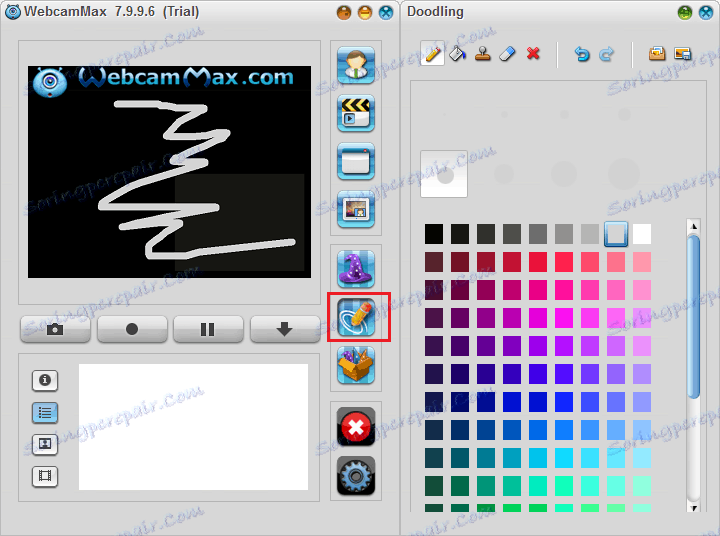Start recording with the round record button

coord(132,329)
